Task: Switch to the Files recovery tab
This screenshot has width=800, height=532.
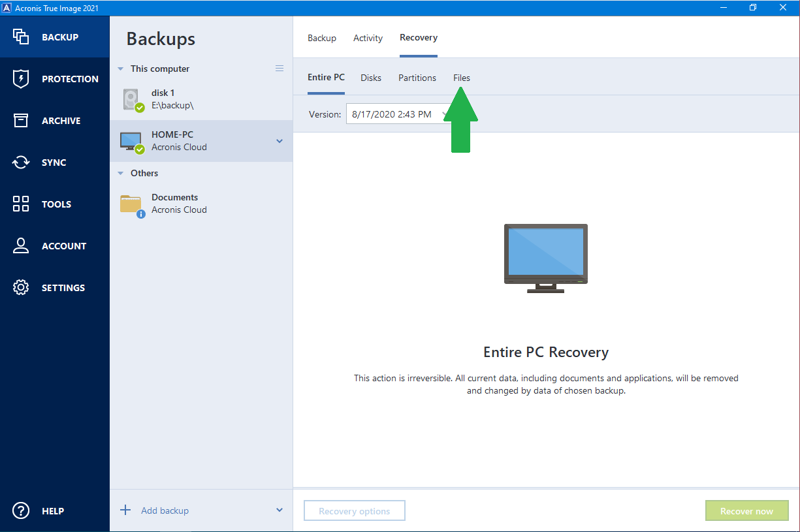Action: 462,78
